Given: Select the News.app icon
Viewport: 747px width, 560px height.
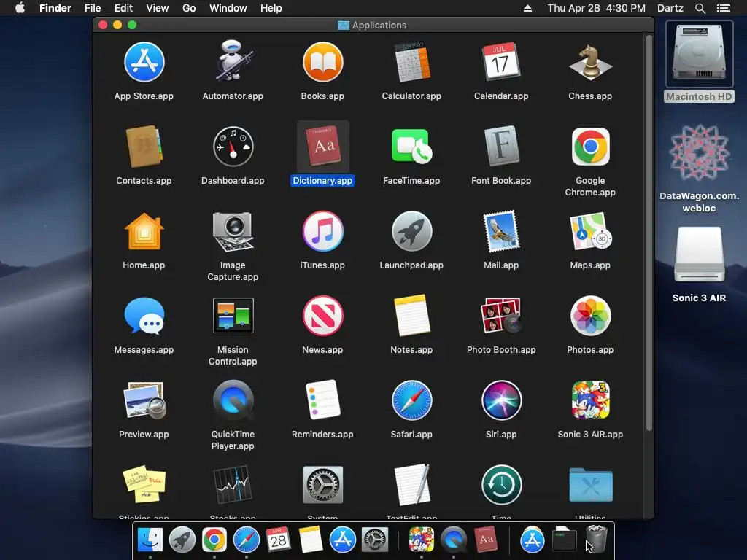Looking at the screenshot, I should 322,316.
